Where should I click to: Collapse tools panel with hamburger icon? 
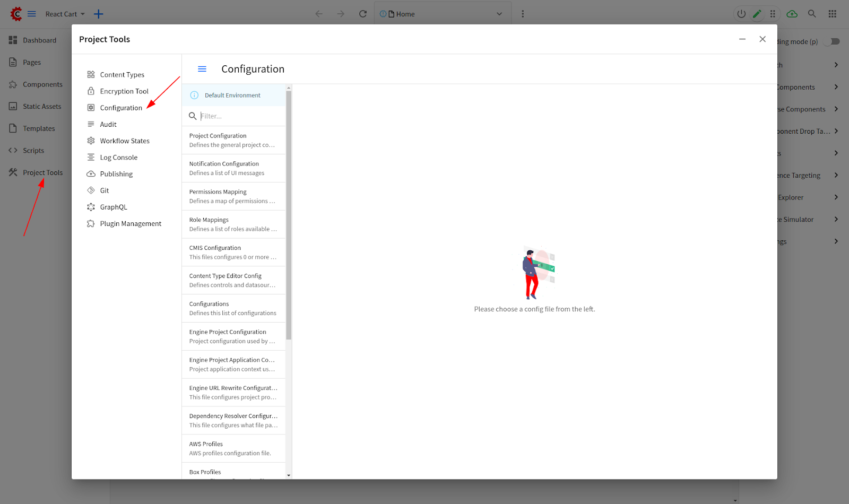(202, 69)
